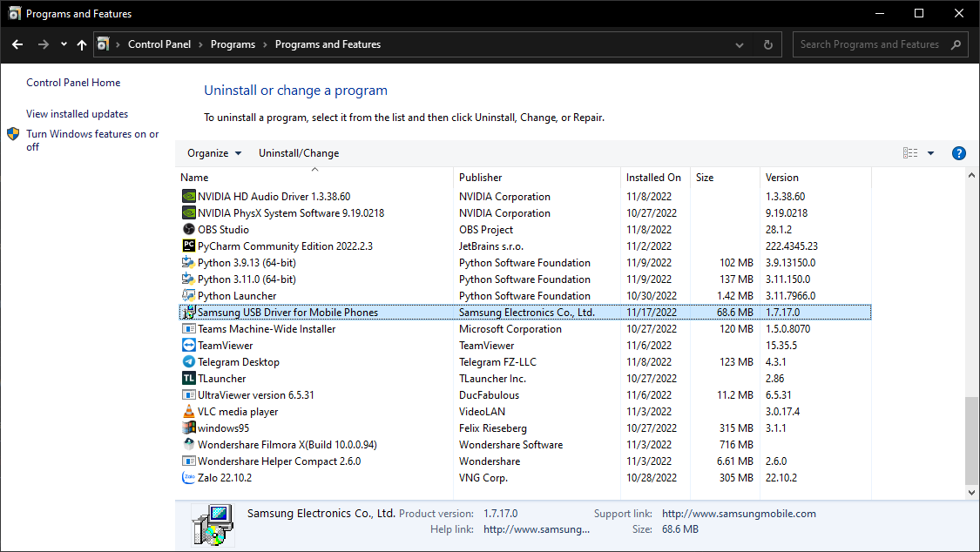Image resolution: width=980 pixels, height=552 pixels.
Task: Select the OBS Studio program icon
Action: tap(189, 229)
